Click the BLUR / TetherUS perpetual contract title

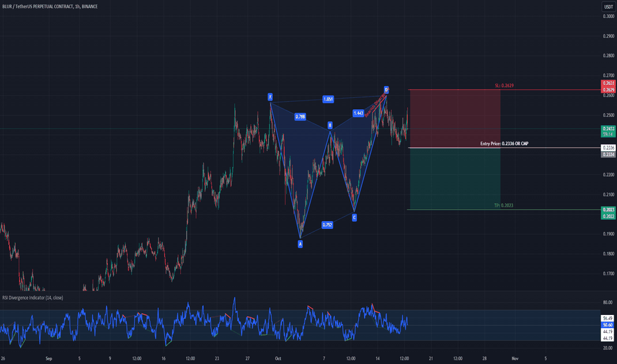click(x=50, y=7)
